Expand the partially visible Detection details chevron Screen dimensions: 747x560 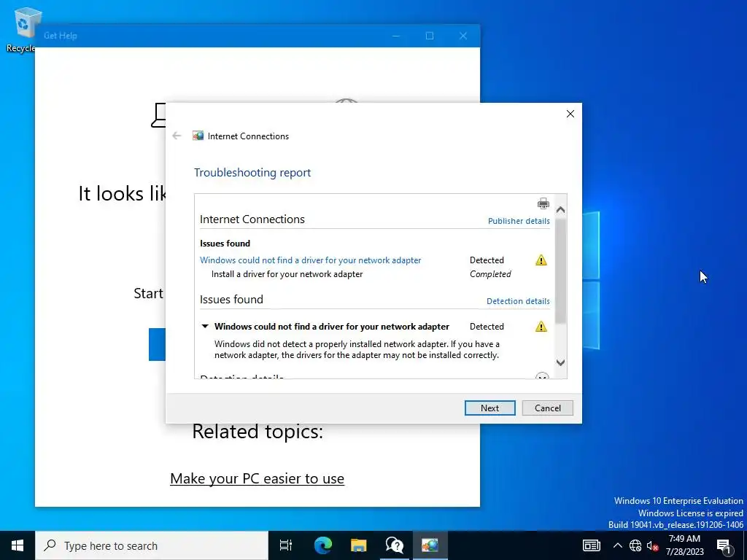[542, 376]
